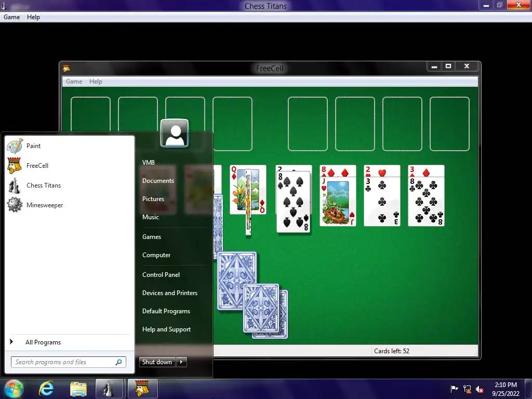The height and width of the screenshot is (399, 532).
Task: Open the Help menu in Chess Titans
Action: (x=33, y=17)
